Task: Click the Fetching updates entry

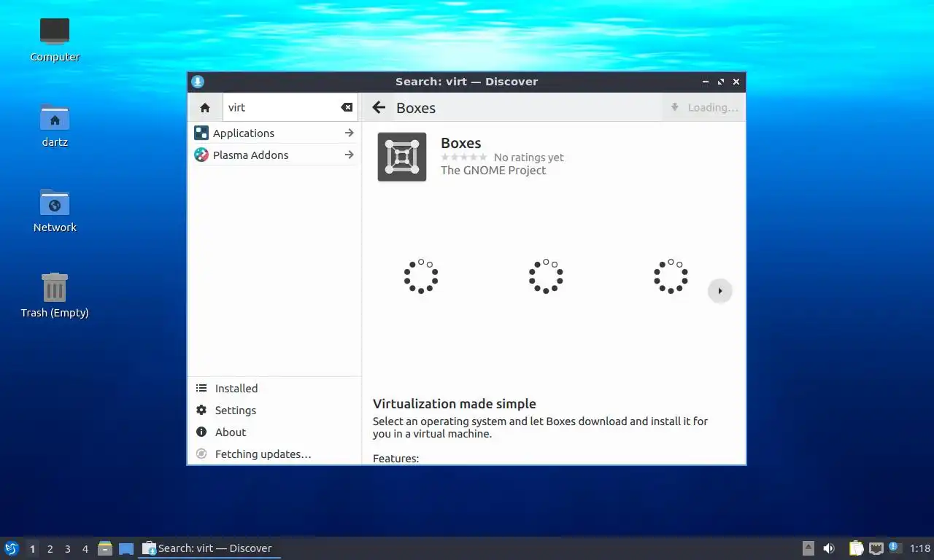Action: coord(274,454)
